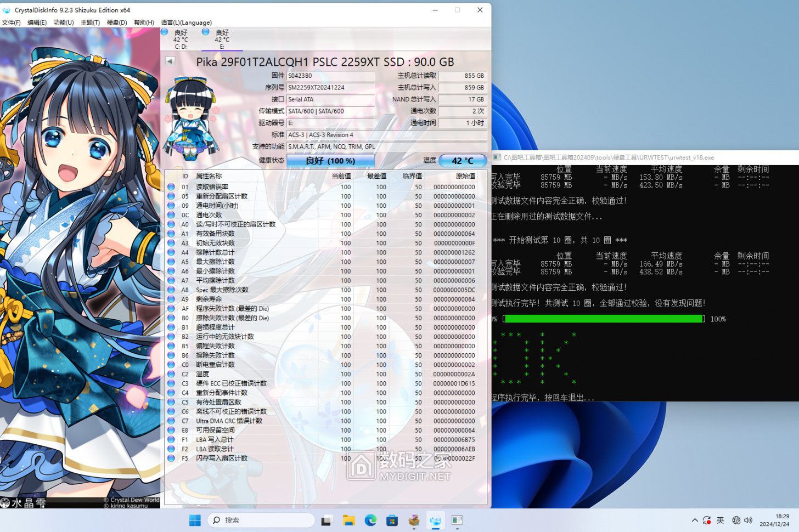Open the toolbox app on the taskbar
Image resolution: width=799 pixels, height=532 pixels.
[x=414, y=520]
